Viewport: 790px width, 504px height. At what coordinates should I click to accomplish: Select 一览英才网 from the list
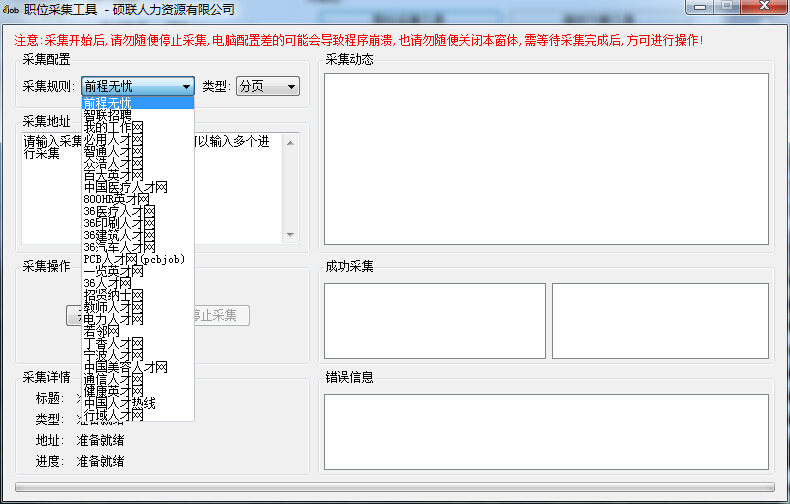point(138,271)
